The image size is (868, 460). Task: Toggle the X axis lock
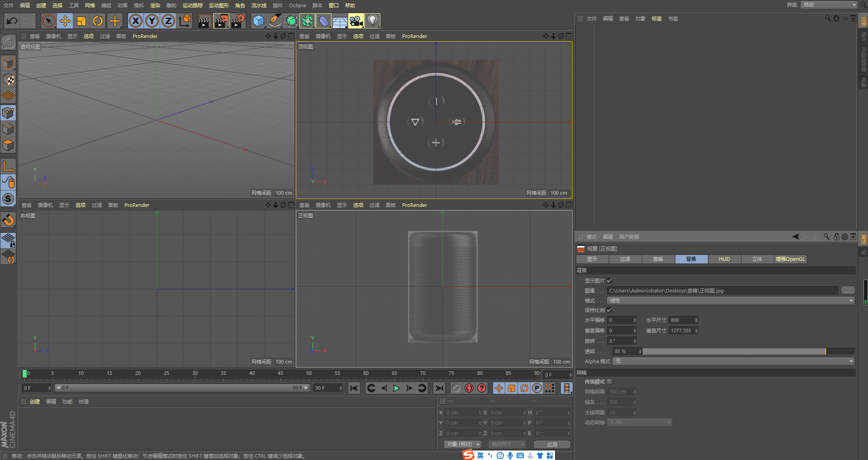tap(135, 21)
